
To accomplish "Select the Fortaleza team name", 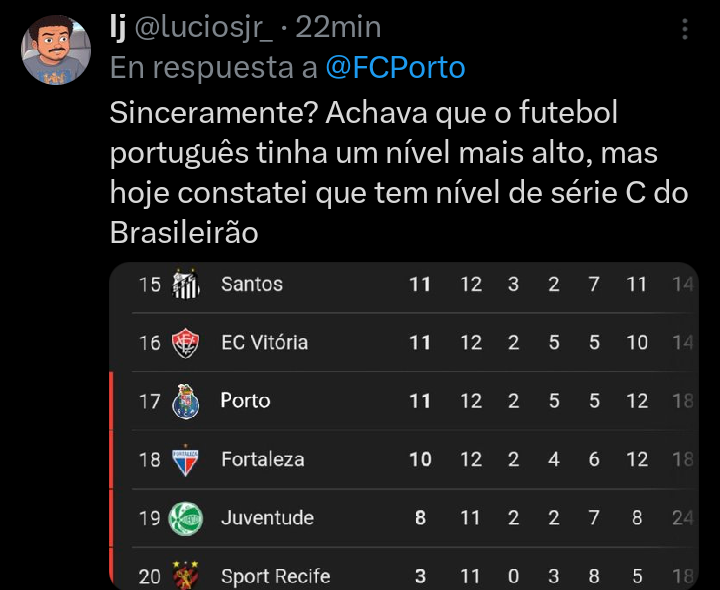I will point(263,460).
